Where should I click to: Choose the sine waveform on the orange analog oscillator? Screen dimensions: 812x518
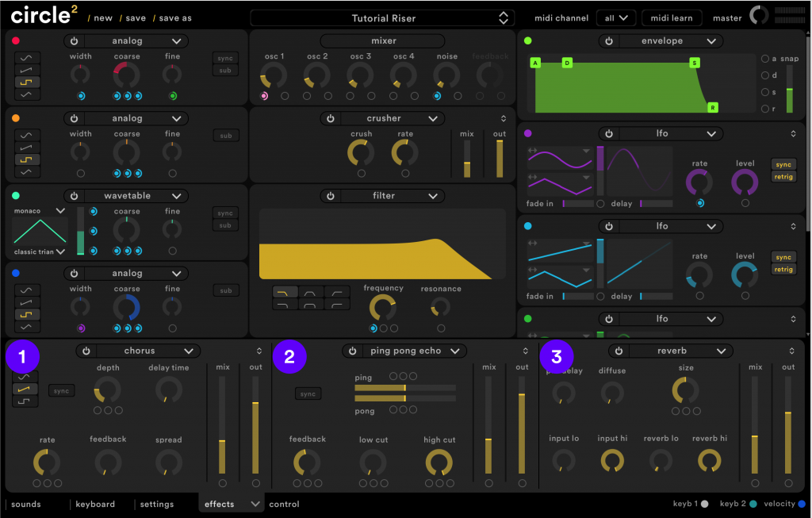(26, 136)
